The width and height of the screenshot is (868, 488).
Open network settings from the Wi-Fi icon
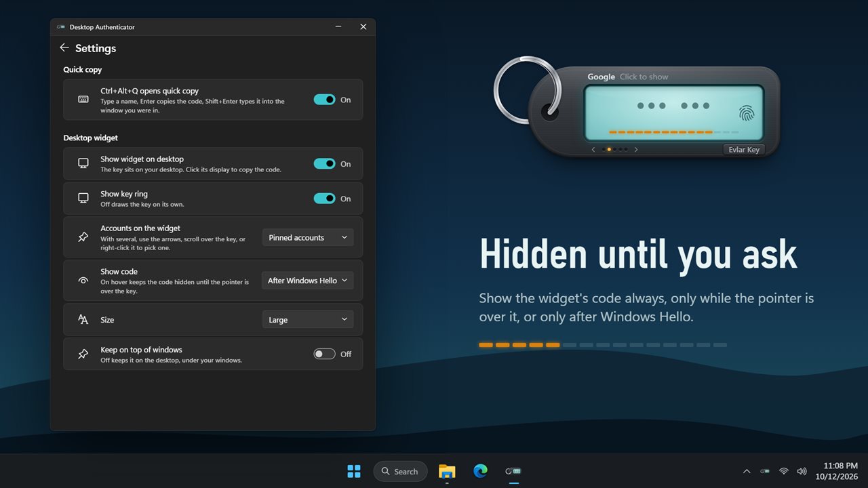783,471
